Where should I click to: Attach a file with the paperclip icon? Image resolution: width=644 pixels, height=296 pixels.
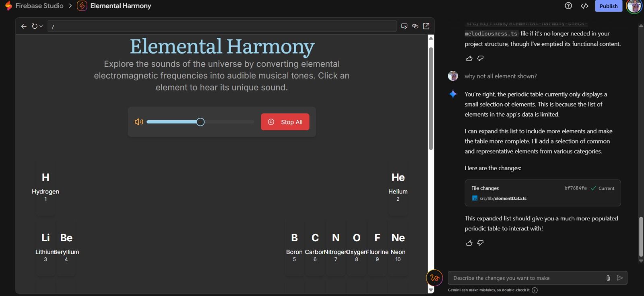(x=608, y=278)
